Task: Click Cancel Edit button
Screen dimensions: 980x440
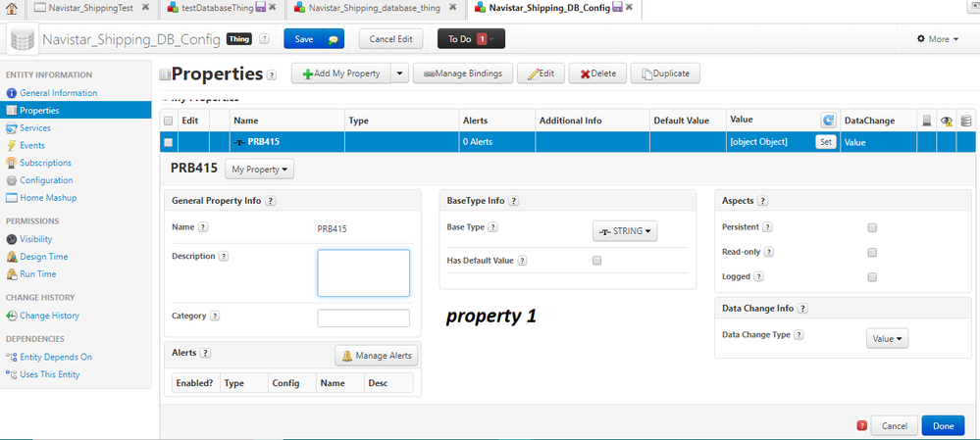Action: pyautogui.click(x=390, y=38)
